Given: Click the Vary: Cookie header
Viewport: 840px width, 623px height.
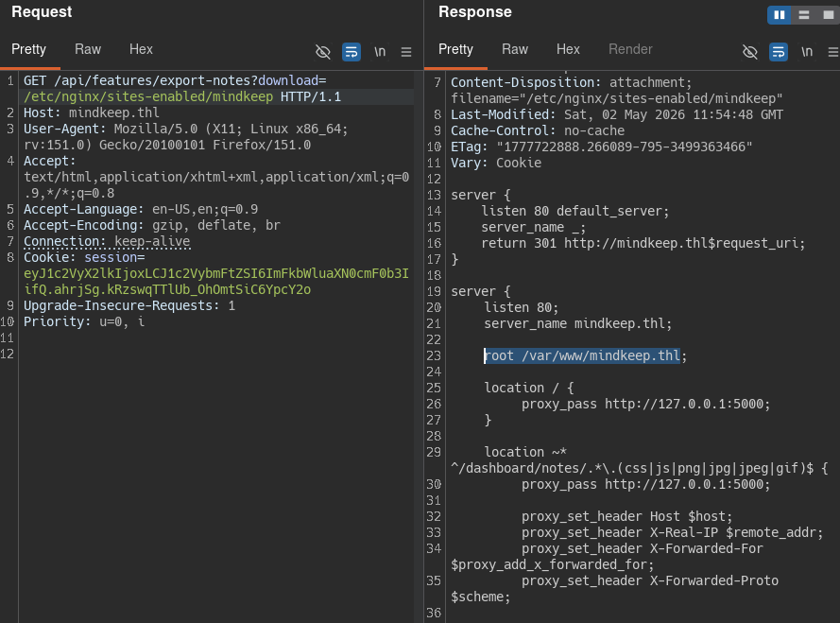Looking at the screenshot, I should [496, 163].
